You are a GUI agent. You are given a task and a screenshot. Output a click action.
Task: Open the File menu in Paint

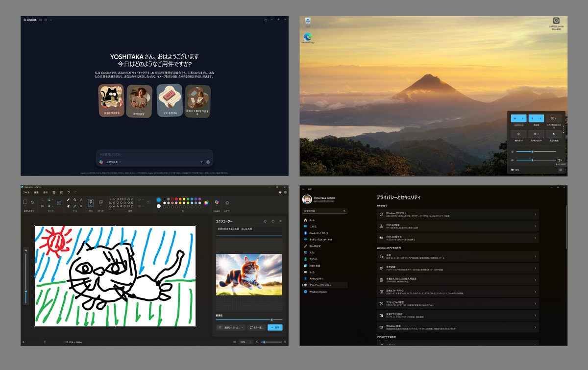(x=26, y=192)
